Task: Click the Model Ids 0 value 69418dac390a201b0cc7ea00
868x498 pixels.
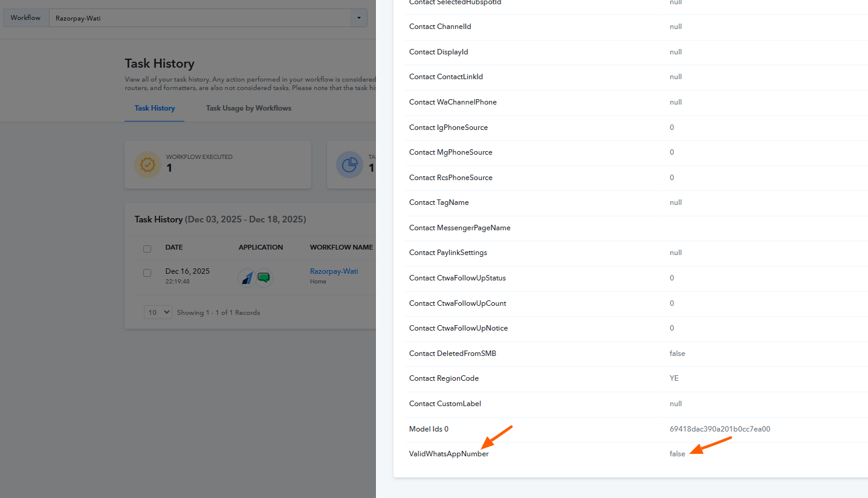Action: 719,429
